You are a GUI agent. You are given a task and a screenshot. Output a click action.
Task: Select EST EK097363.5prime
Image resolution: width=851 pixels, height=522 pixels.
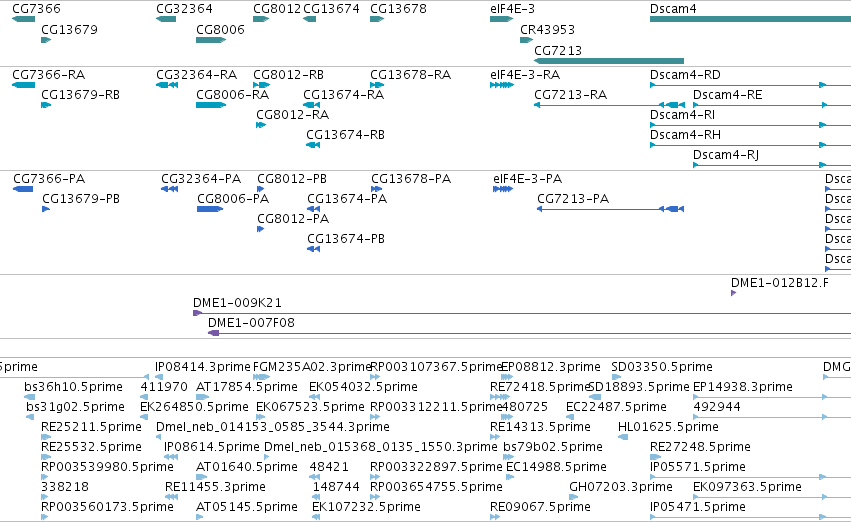pos(747,487)
